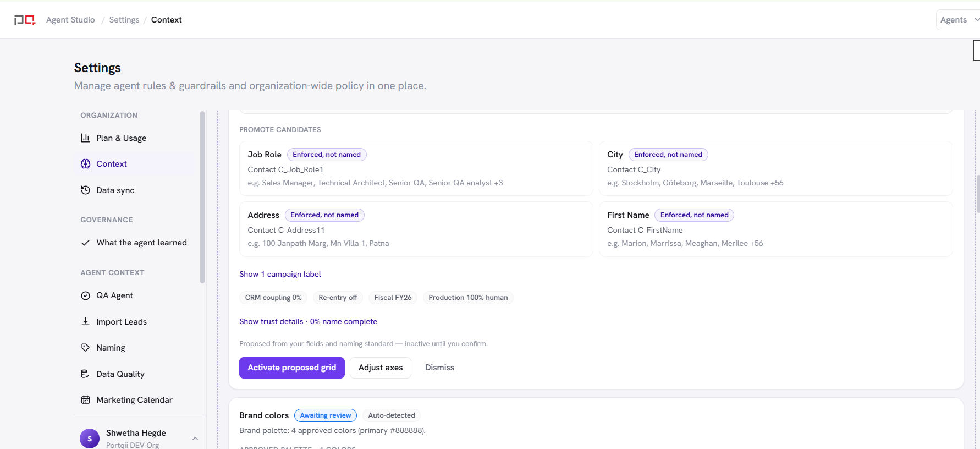Click the Fiscal FY26 chip
Image resolution: width=980 pixels, height=449 pixels.
pos(393,298)
